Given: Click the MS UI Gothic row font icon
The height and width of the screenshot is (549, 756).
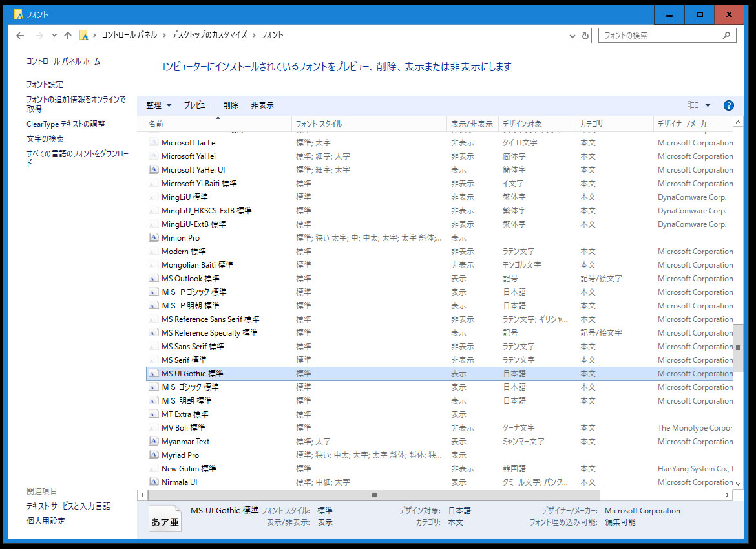Looking at the screenshot, I should click(x=153, y=373).
